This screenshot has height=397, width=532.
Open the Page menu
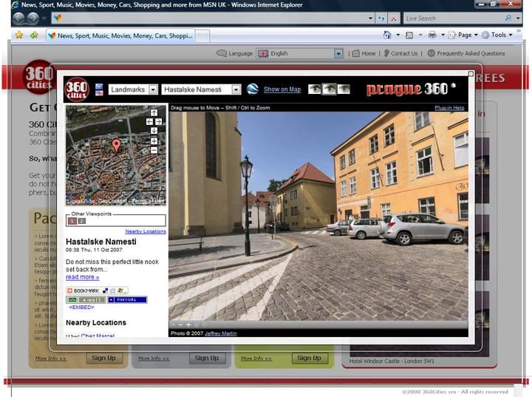tap(463, 35)
